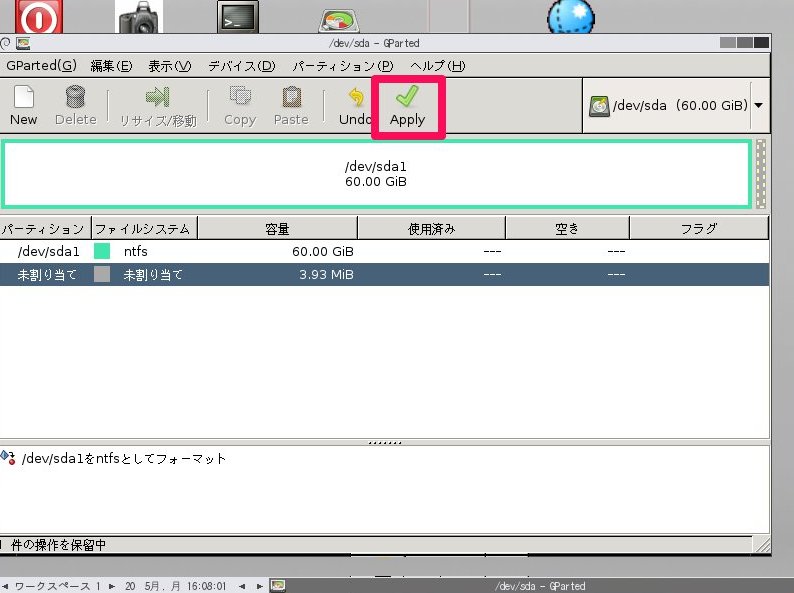Open the デバイス(D) menu
Image resolution: width=794 pixels, height=593 pixels.
click(x=242, y=66)
